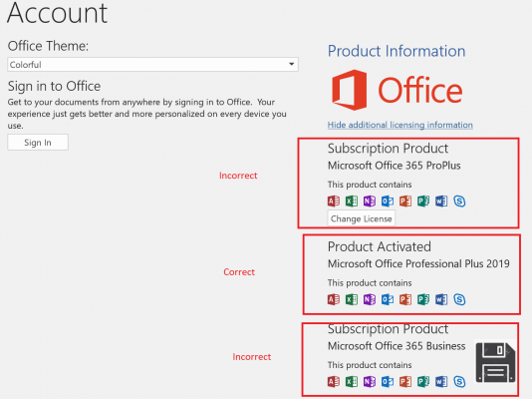Viewport: 532px width, 399px height.
Task: Click the Microsoft Office 365 Business text
Action: click(397, 346)
